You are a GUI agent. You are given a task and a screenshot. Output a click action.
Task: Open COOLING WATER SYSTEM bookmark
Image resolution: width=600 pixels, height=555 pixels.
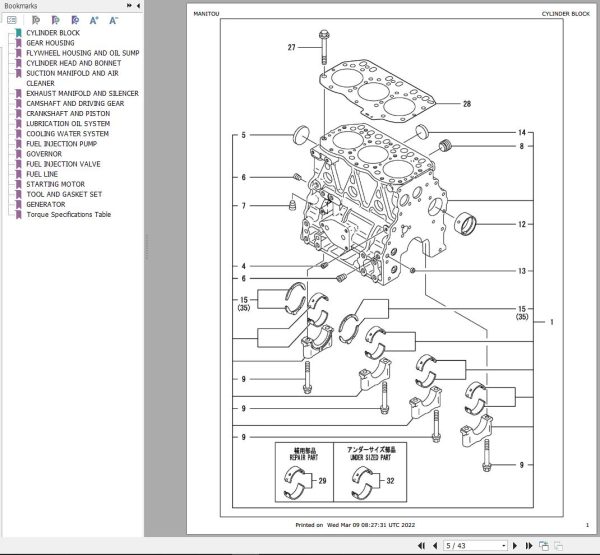[x=67, y=134]
